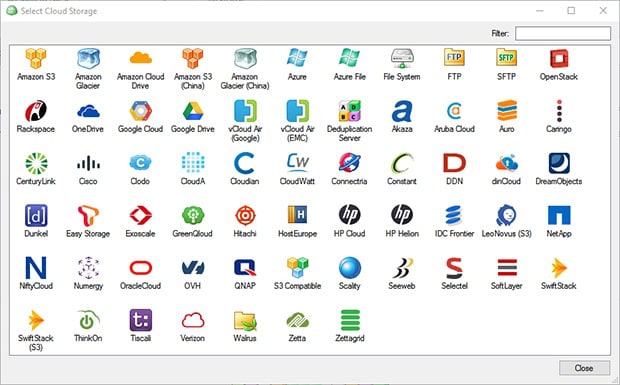
Task: Choose the HP Helion icon
Action: point(402,215)
